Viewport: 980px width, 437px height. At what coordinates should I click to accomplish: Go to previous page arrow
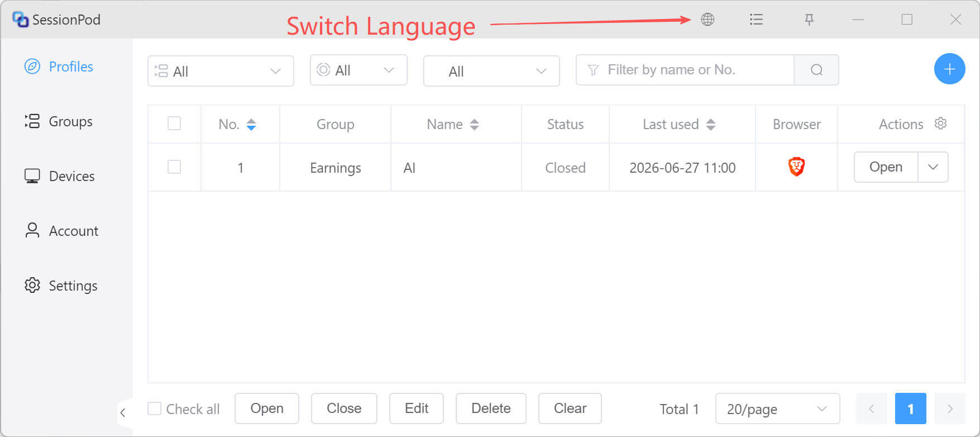click(x=871, y=408)
